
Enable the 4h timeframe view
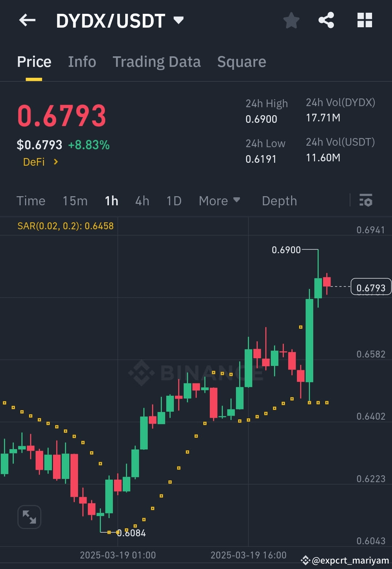pos(142,201)
